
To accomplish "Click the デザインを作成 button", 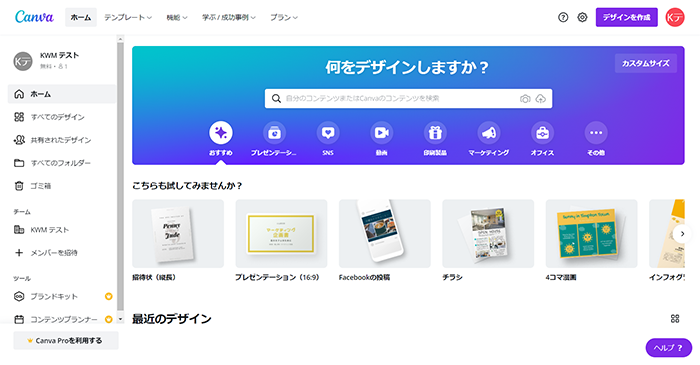I will 626,17.
